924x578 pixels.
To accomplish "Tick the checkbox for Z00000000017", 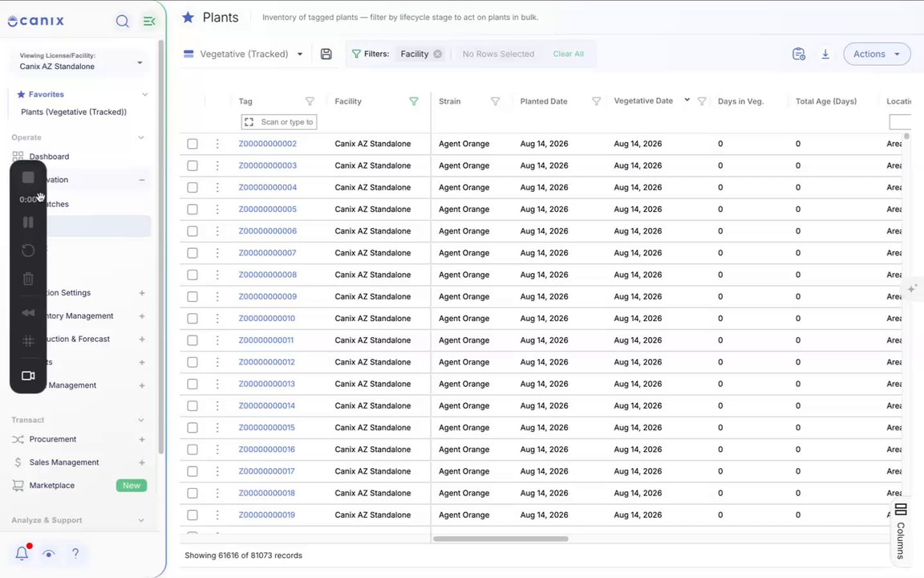I will coord(192,471).
